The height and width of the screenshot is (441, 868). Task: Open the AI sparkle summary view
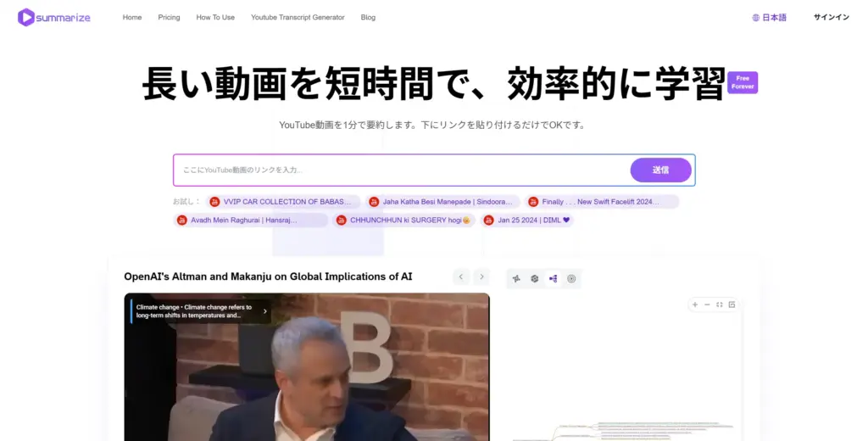point(516,279)
